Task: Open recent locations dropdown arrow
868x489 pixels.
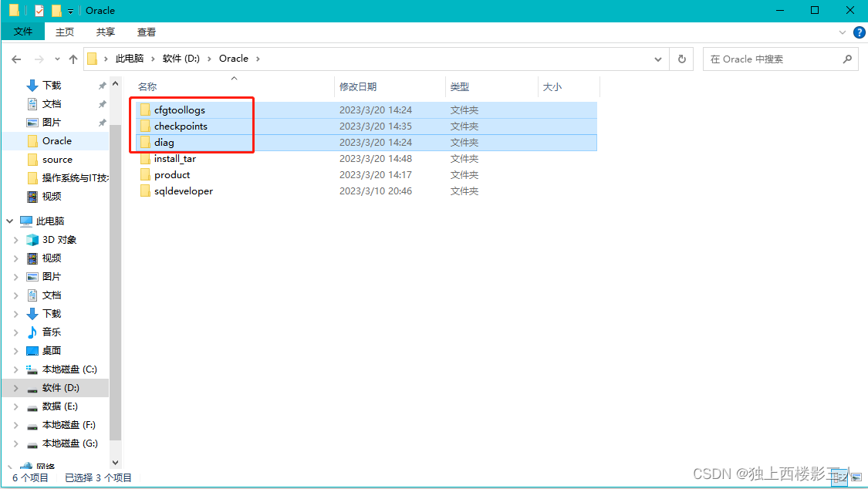Action: point(57,59)
